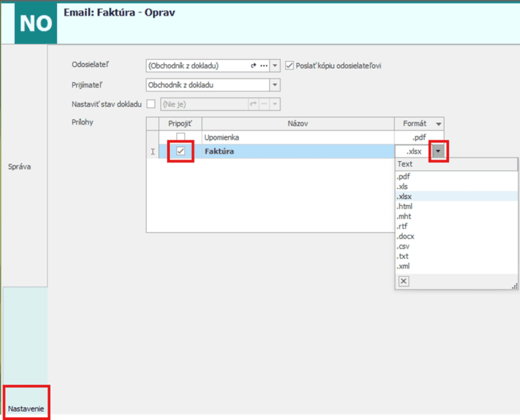Expand the Prijímateľ dropdown
Viewport: 520px width, 420px height.
click(x=274, y=85)
